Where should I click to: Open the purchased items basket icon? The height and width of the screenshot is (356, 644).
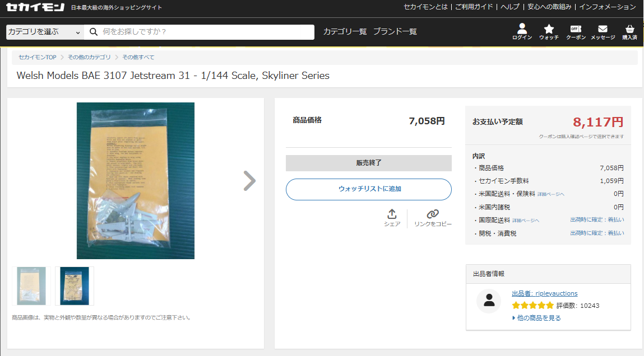629,29
